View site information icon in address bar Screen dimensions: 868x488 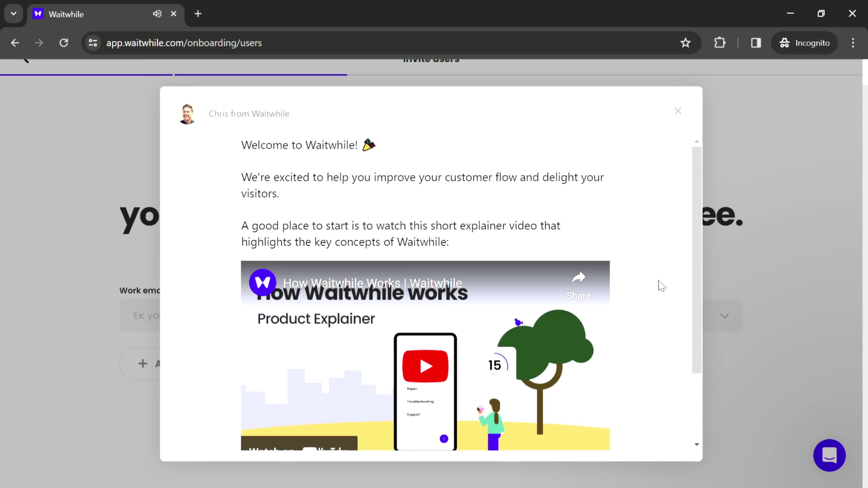93,43
